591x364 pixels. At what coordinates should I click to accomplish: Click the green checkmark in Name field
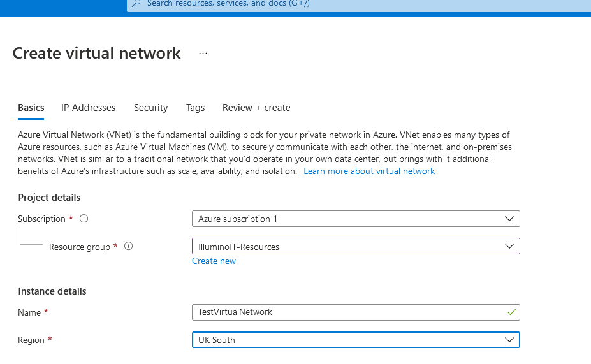[x=511, y=312]
